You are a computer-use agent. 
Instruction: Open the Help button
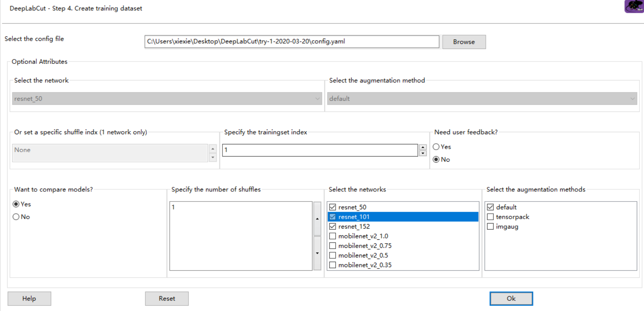coord(29,299)
